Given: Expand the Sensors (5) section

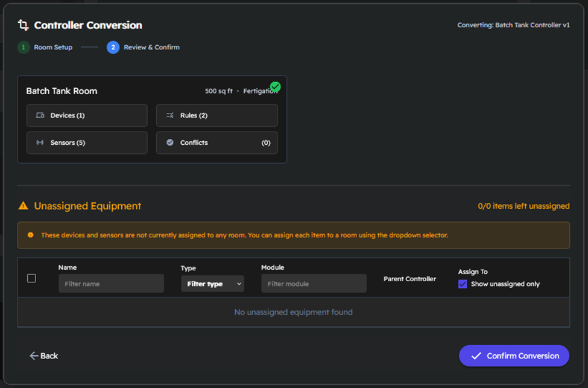Looking at the screenshot, I should click(x=87, y=143).
